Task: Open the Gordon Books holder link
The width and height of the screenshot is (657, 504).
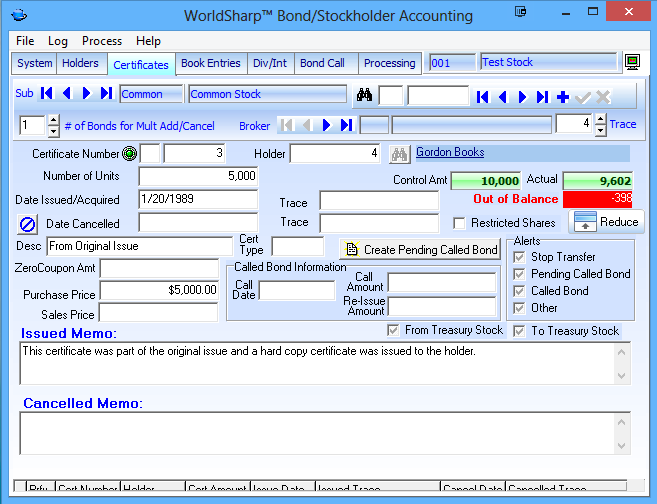Action: [x=450, y=153]
